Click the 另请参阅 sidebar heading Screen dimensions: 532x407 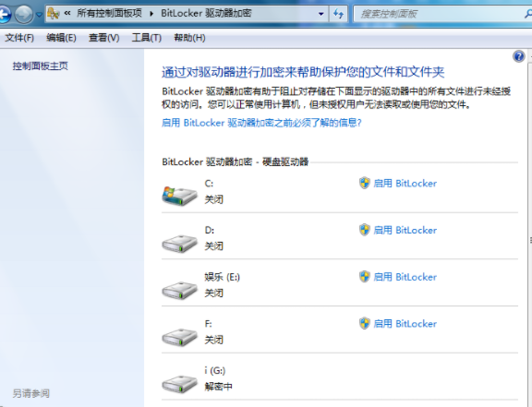[x=31, y=393]
